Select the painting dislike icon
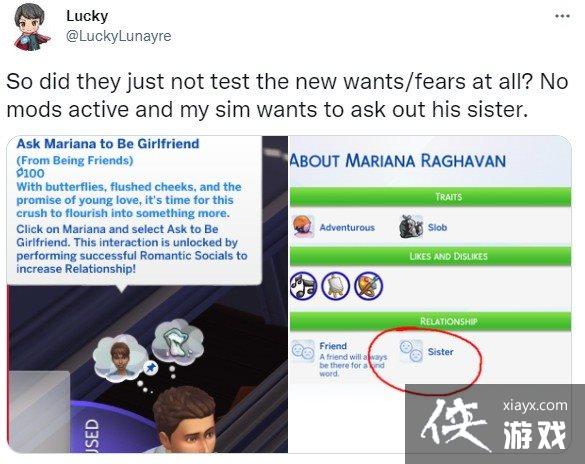Viewport: 585px width, 464px height. [x=368, y=286]
